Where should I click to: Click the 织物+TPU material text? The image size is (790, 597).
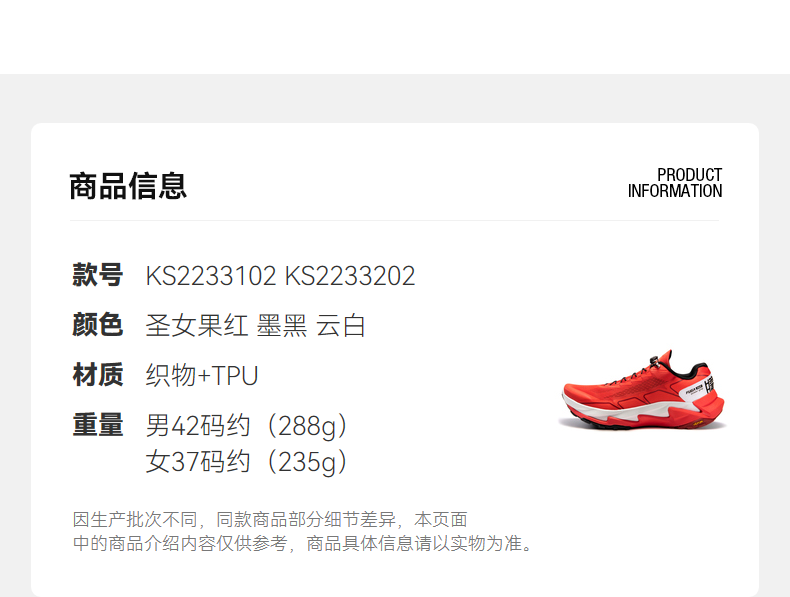(202, 376)
